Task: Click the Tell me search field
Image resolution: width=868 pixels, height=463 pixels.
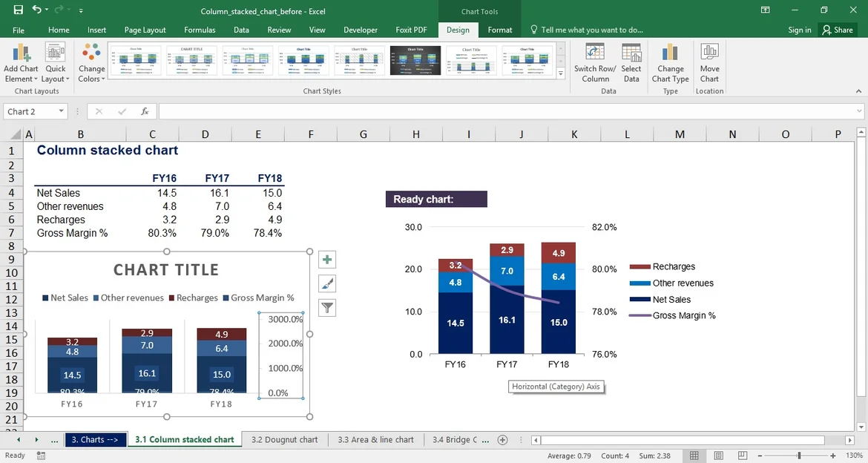Action: click(x=591, y=30)
